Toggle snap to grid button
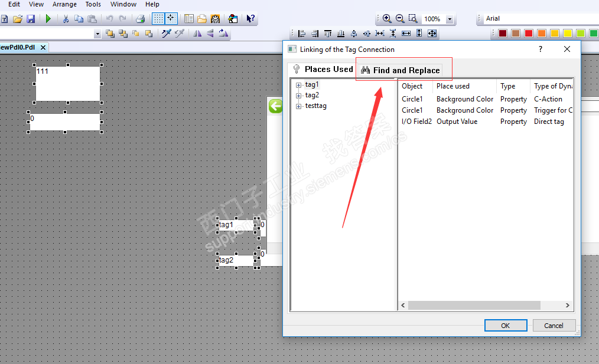The width and height of the screenshot is (599, 364). pos(171,19)
